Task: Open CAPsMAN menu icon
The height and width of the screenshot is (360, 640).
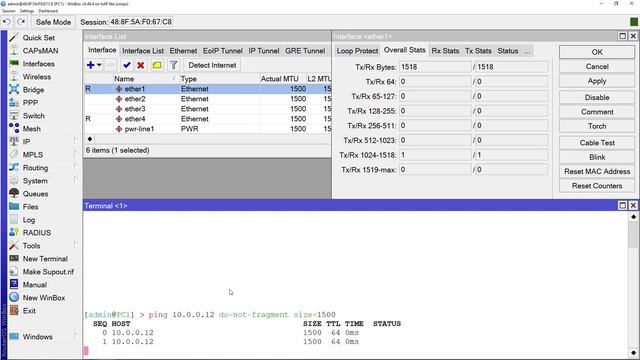Action: click(14, 51)
